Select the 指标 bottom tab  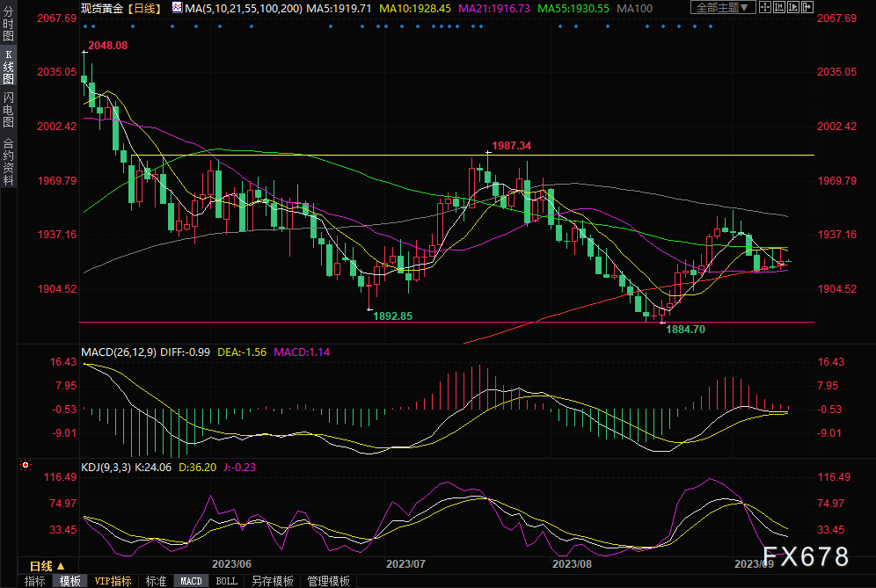[34, 581]
